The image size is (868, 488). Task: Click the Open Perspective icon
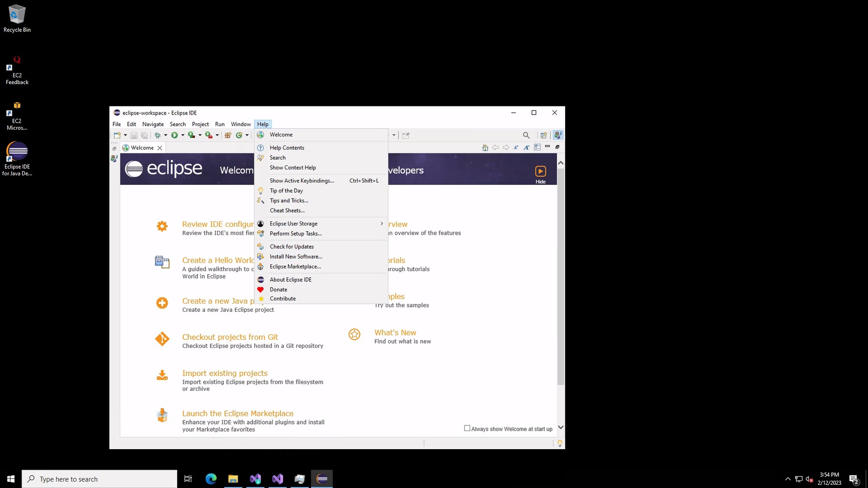click(544, 135)
